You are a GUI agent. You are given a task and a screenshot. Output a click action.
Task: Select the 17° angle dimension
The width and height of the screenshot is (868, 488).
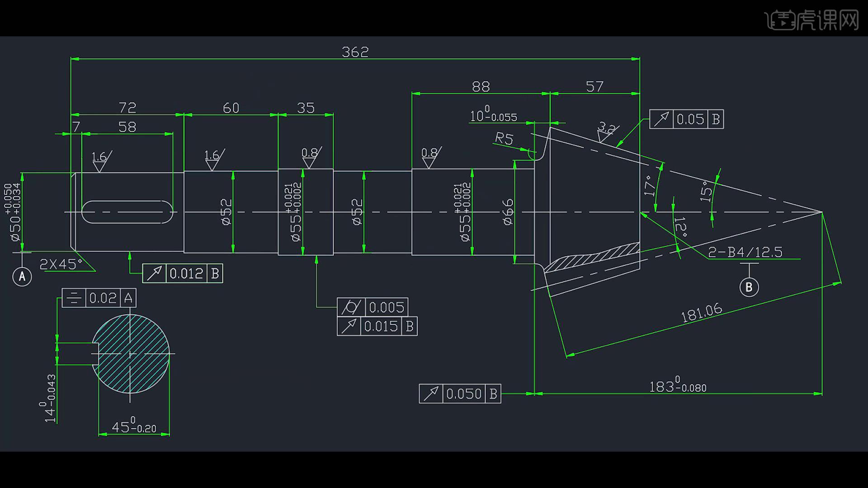click(x=649, y=186)
